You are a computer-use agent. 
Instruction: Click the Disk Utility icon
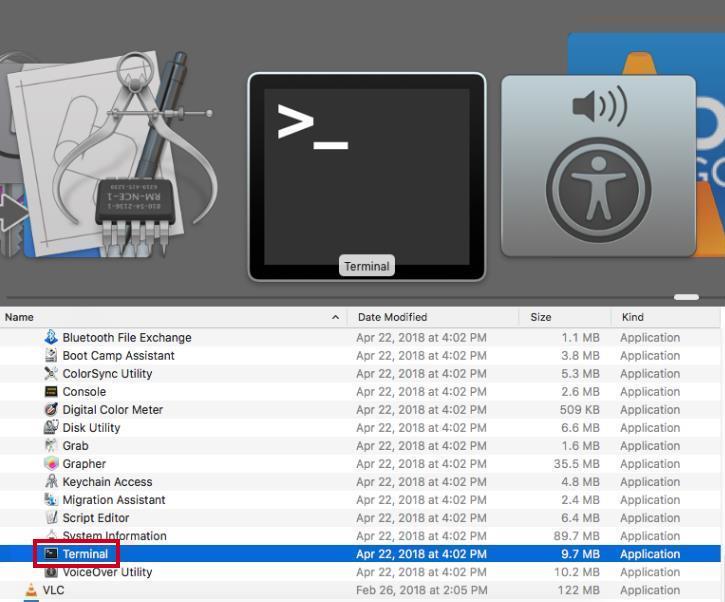pos(51,427)
